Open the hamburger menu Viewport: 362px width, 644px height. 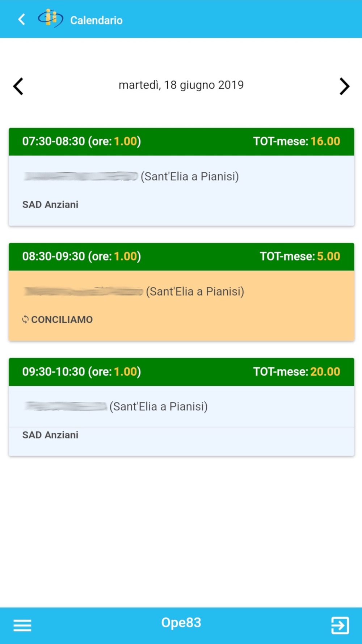pyautogui.click(x=22, y=625)
